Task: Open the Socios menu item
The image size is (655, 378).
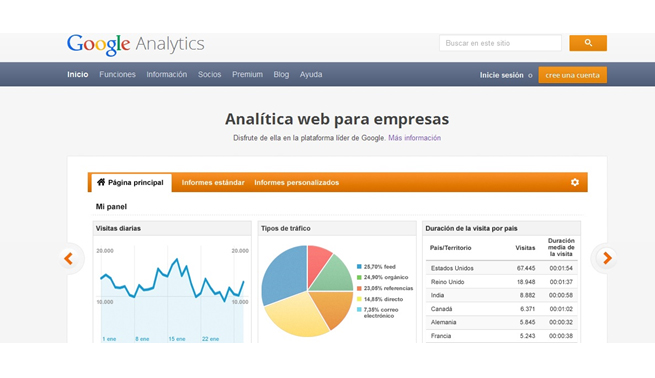Action: [209, 74]
